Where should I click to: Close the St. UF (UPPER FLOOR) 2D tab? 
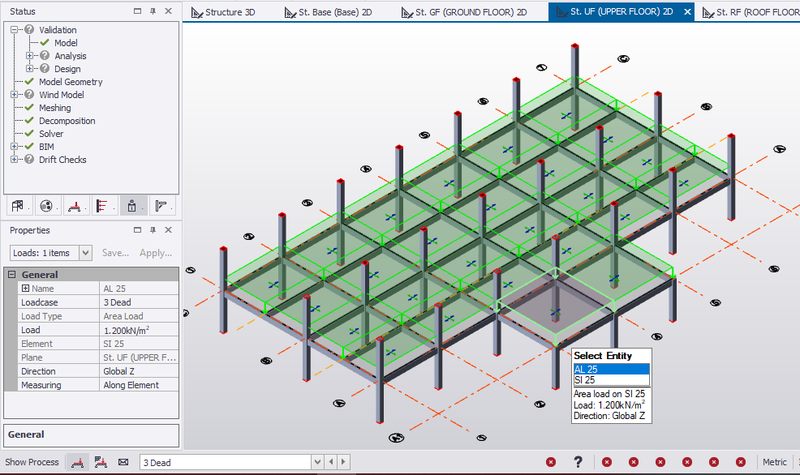click(x=687, y=12)
